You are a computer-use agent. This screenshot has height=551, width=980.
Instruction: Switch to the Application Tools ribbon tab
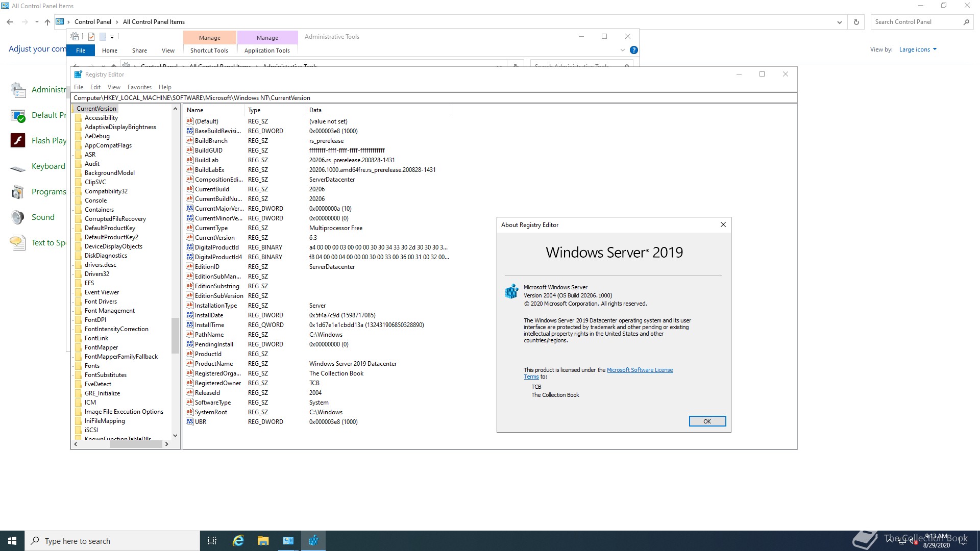[x=267, y=51]
